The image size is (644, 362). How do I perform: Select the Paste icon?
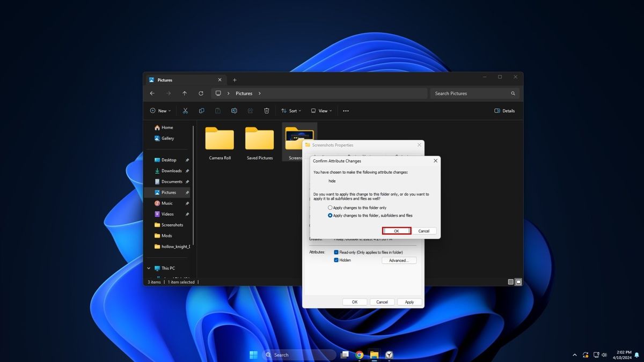[217, 110]
